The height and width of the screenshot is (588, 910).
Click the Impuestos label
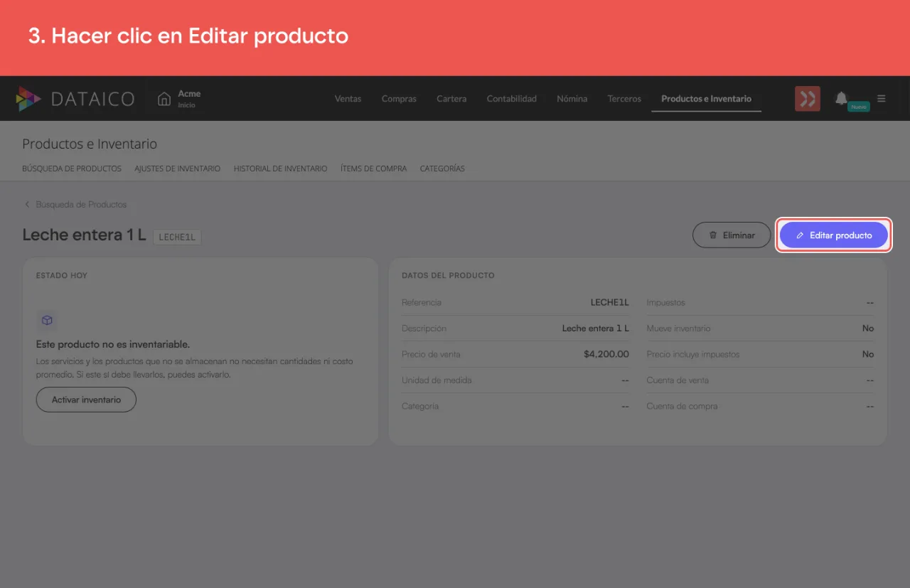click(665, 302)
